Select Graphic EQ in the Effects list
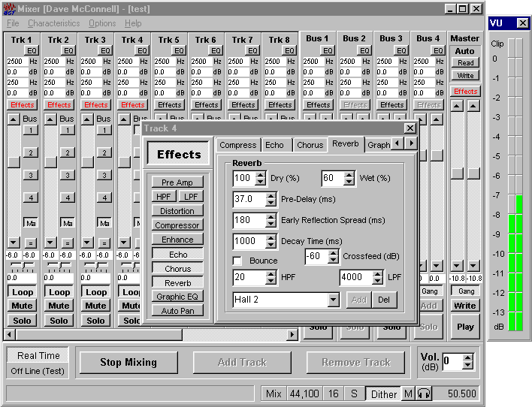Screen dimensions: 532x407 (177, 297)
